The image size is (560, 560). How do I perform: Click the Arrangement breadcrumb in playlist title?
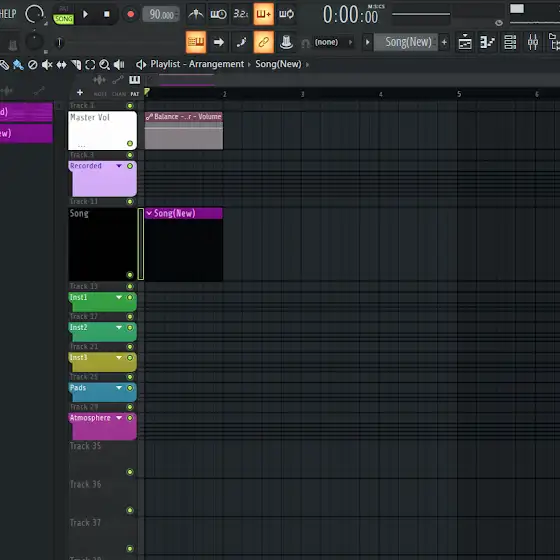pos(216,64)
